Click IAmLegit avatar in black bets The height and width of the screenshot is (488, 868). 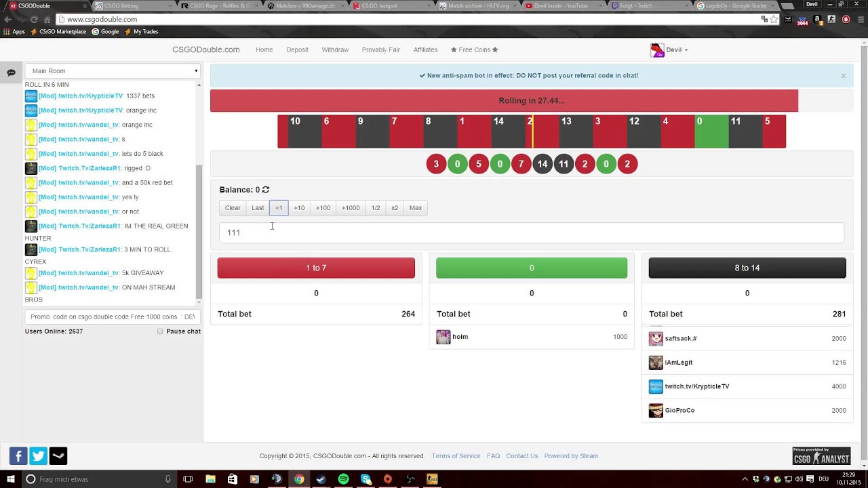click(x=656, y=363)
